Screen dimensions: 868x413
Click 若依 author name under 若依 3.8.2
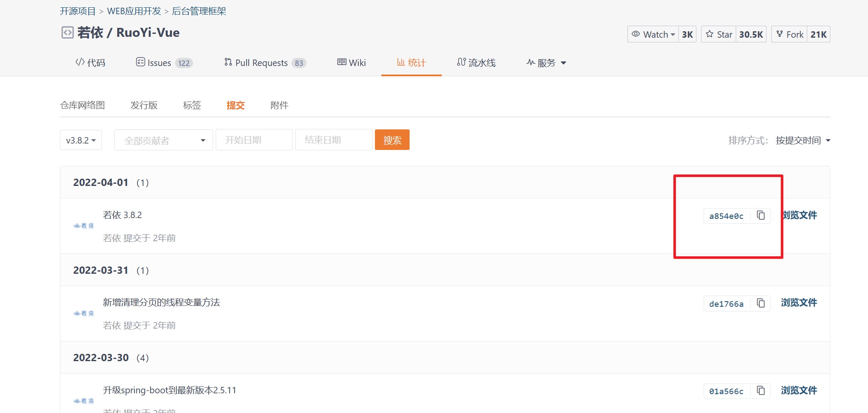click(x=112, y=238)
